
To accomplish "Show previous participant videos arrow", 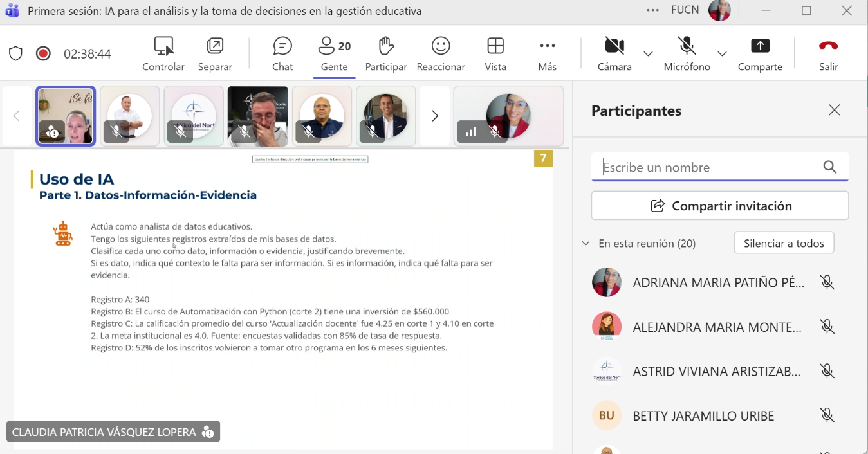I will coord(17,116).
